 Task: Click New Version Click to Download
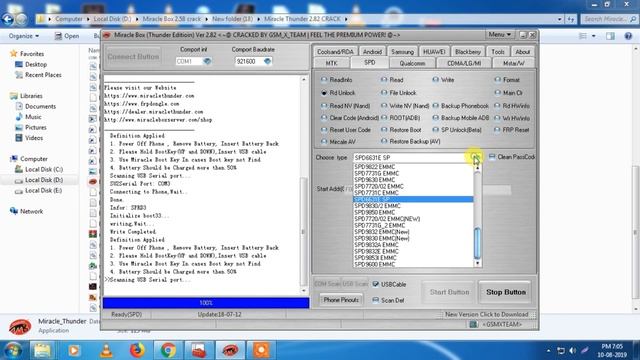[x=487, y=314]
